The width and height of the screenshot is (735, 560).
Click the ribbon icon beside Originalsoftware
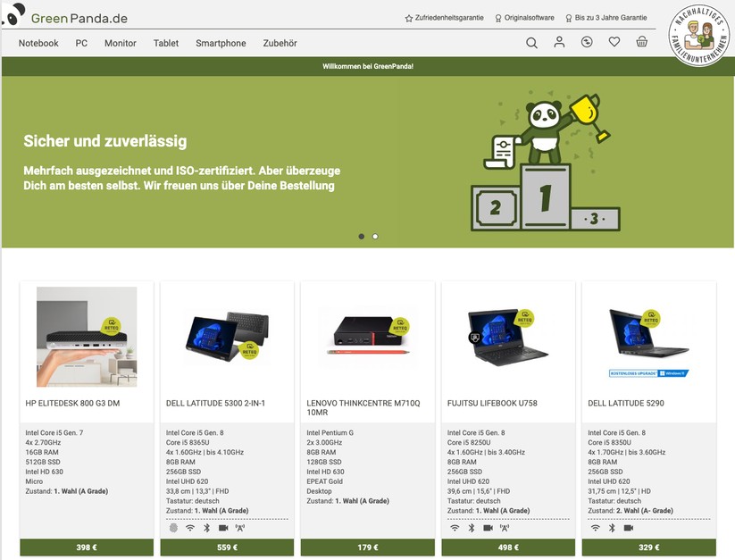click(x=498, y=18)
